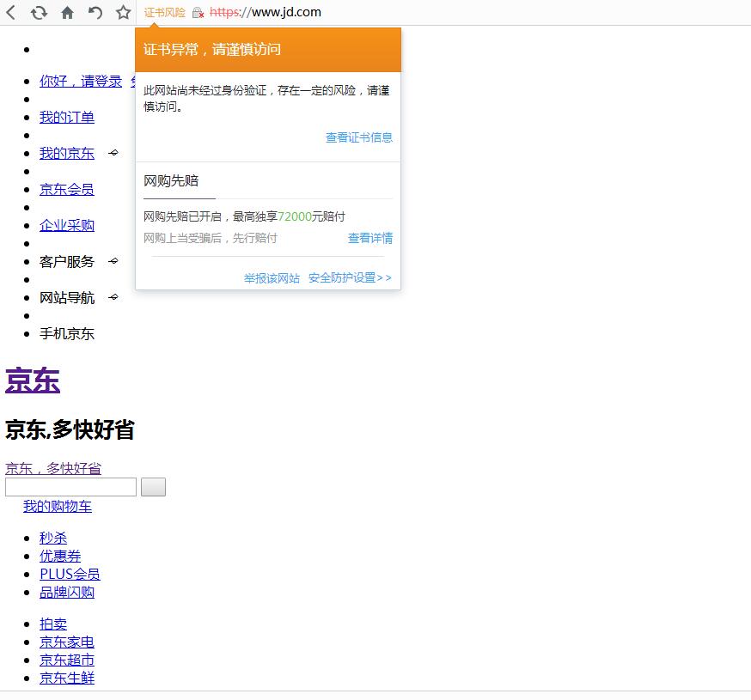Screen dimensions: 751x700
Task: Open 我的购物车 link
Action: pyautogui.click(x=58, y=506)
